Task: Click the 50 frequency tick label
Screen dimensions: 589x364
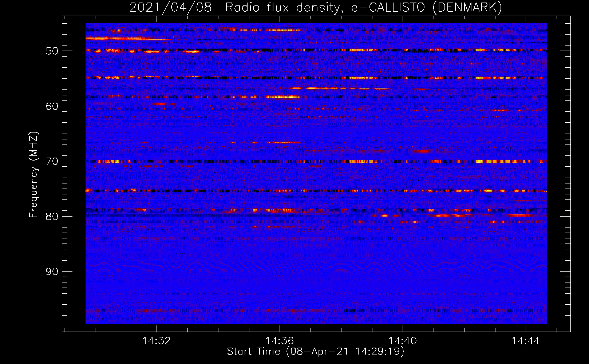Action: 52,51
